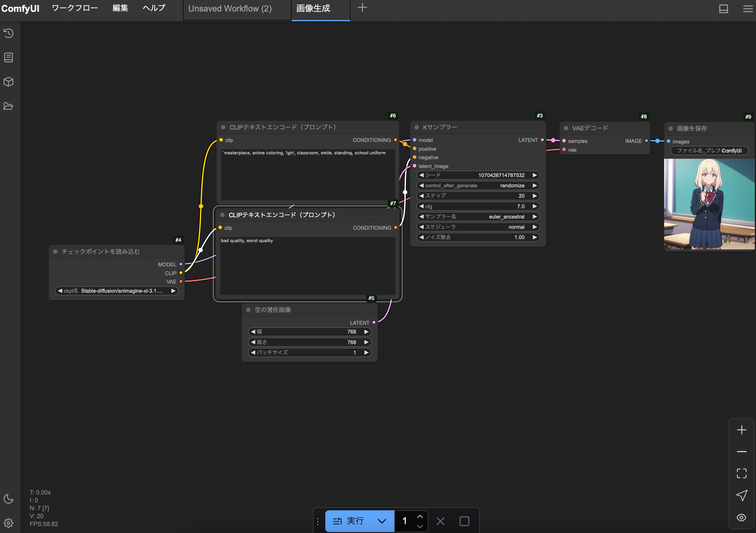This screenshot has height=533, width=756.
Task: Open the queue history sidebar icon
Action: [8, 33]
